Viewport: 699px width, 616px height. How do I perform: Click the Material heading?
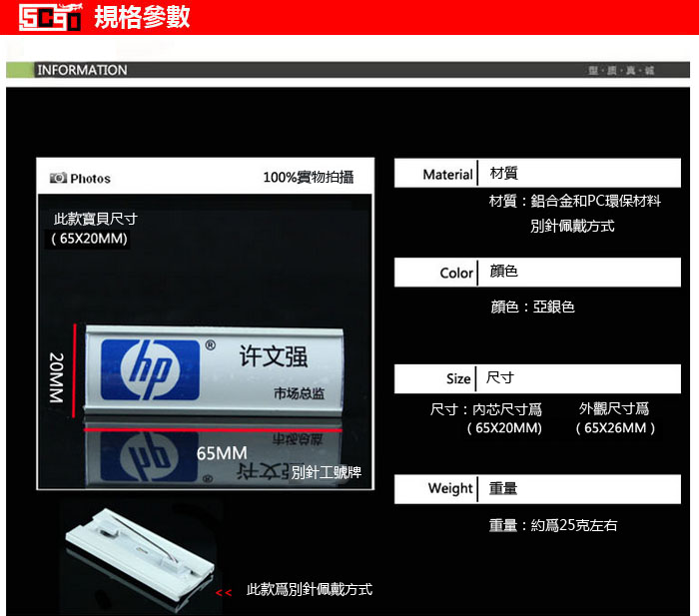[447, 175]
